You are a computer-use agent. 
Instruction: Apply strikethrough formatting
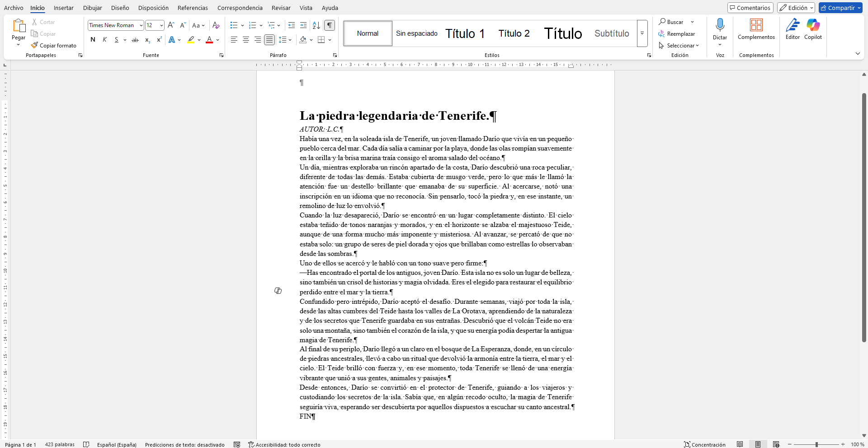[x=135, y=40]
